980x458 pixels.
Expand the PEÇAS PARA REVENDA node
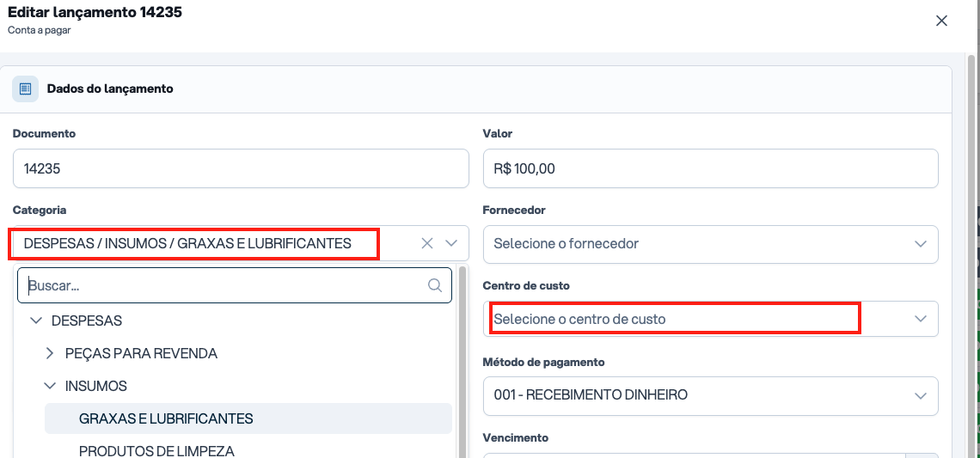[x=51, y=354]
